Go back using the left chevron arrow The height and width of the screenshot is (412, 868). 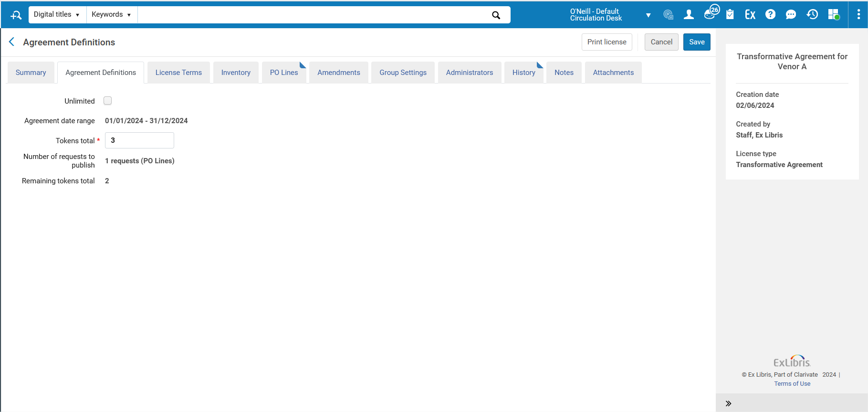11,42
